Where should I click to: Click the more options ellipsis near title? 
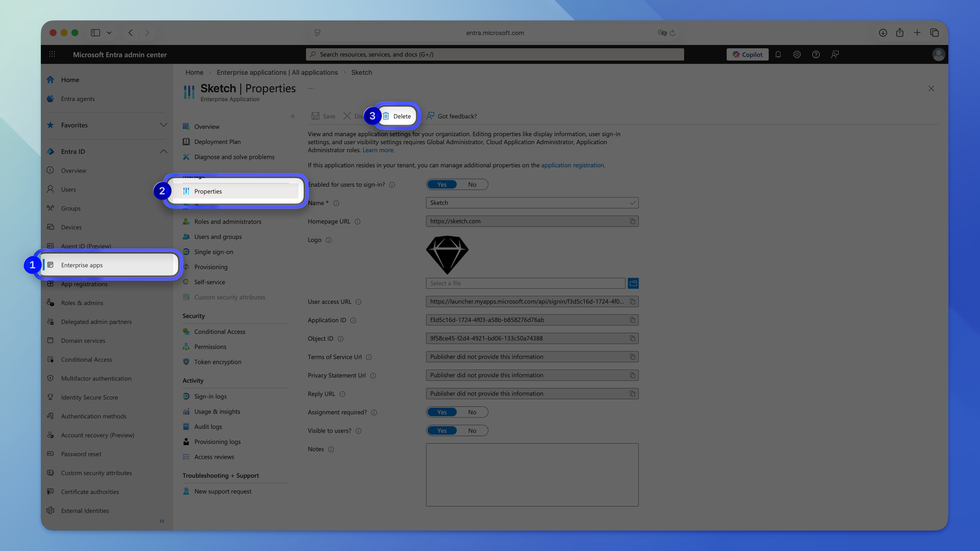click(x=311, y=88)
